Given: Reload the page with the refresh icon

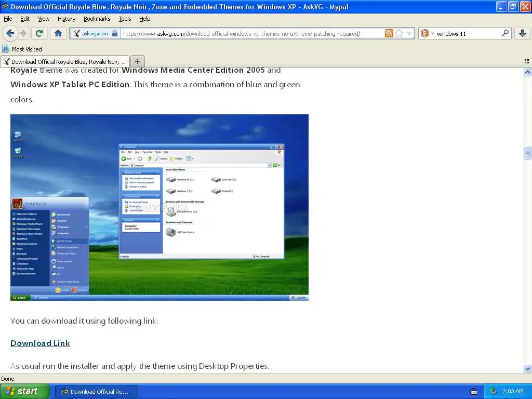Looking at the screenshot, I should click(39, 33).
